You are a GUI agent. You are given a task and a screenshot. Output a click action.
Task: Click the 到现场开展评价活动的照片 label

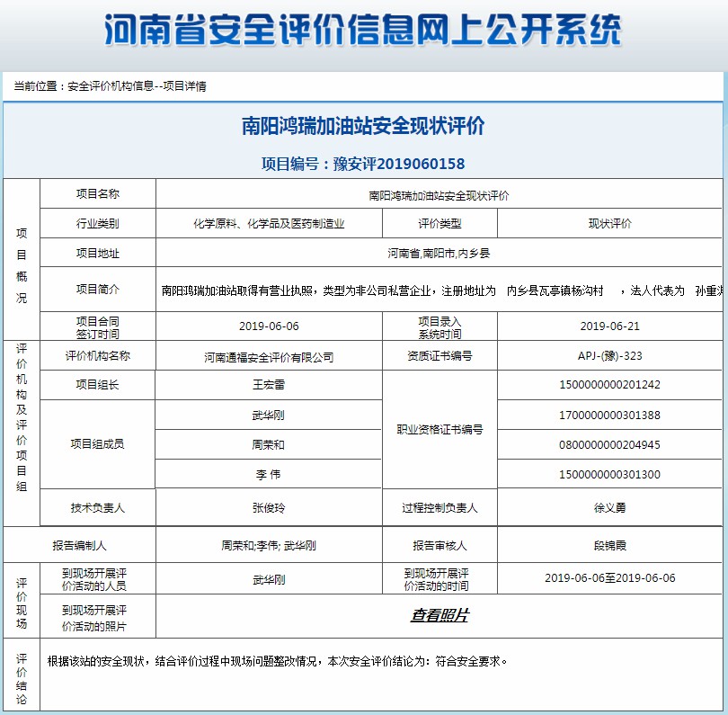click(x=94, y=619)
